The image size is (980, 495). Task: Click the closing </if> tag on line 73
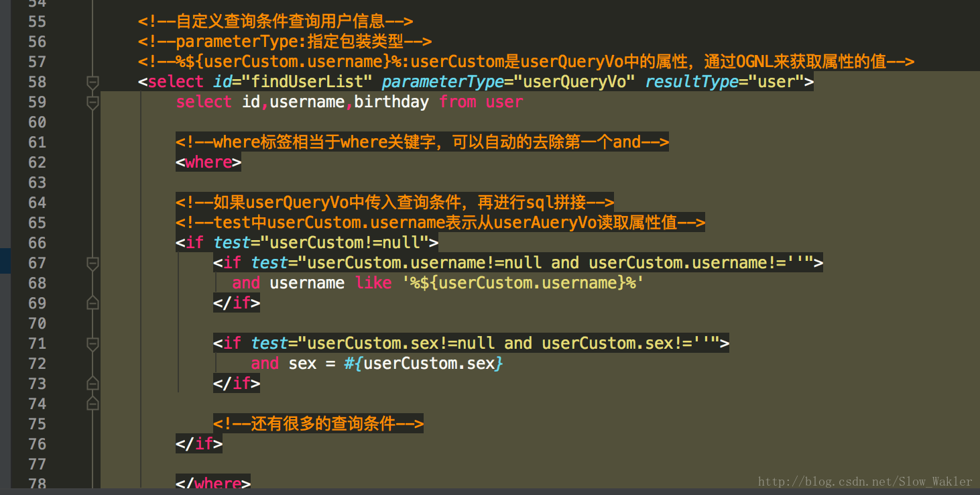click(x=237, y=384)
